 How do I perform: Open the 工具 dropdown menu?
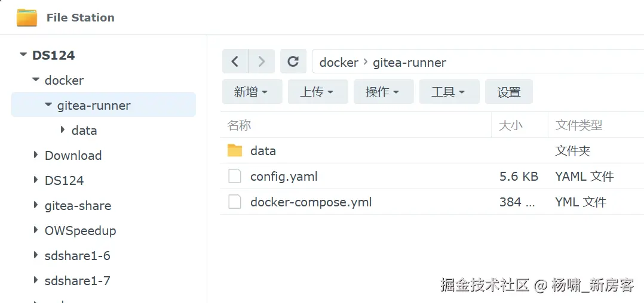[448, 92]
